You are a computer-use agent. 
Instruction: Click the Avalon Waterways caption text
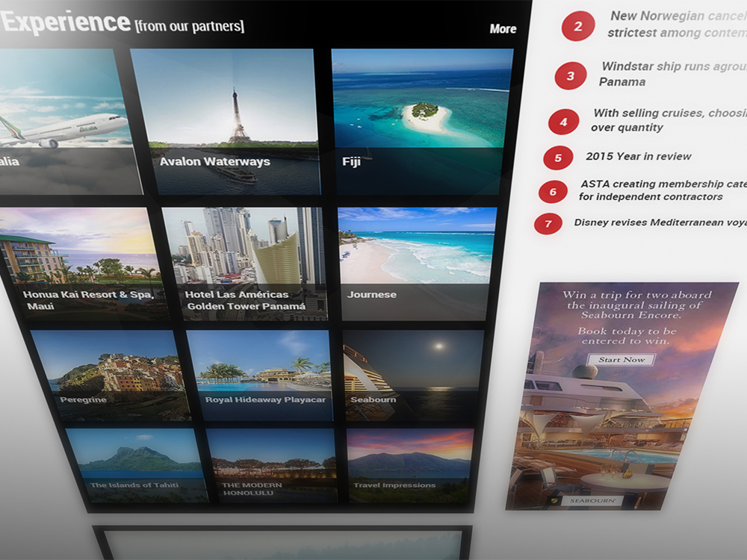(215, 162)
